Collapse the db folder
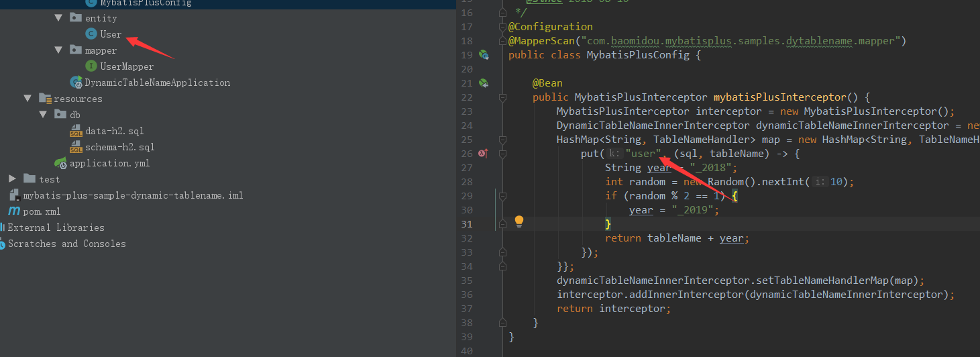The height and width of the screenshot is (357, 980). pyautogui.click(x=44, y=115)
